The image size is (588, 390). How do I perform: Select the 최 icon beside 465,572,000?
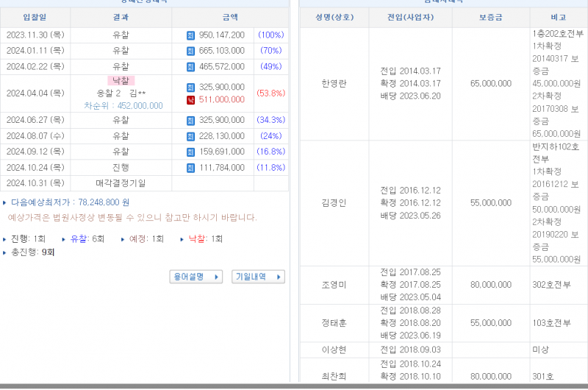pos(191,67)
